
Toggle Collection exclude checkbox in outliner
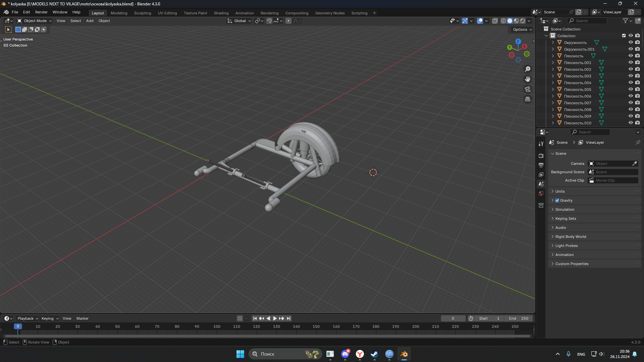tap(624, 36)
